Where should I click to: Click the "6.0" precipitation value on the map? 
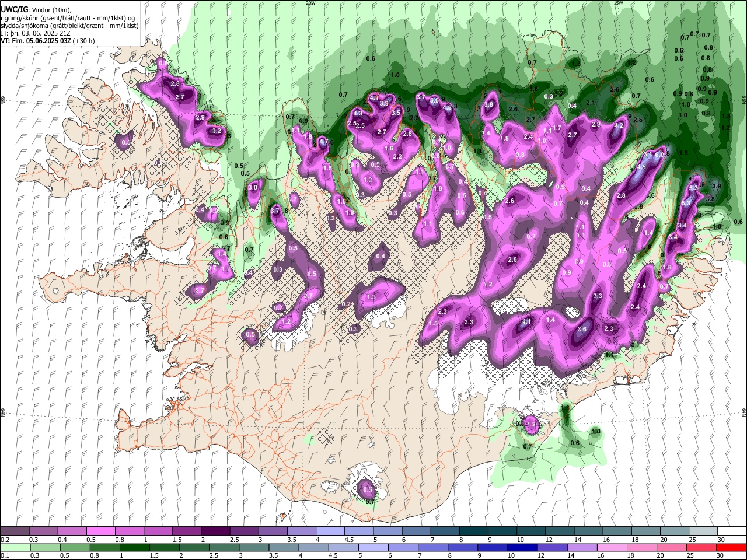659,155
